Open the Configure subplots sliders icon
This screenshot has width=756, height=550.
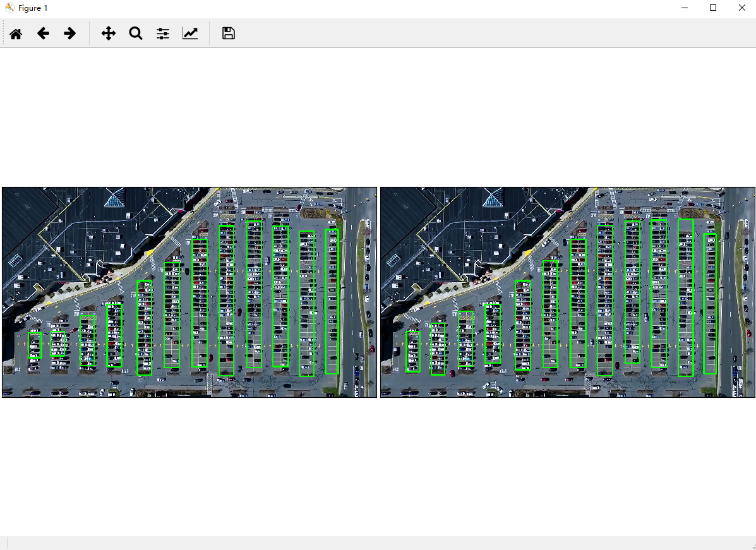pyautogui.click(x=163, y=33)
